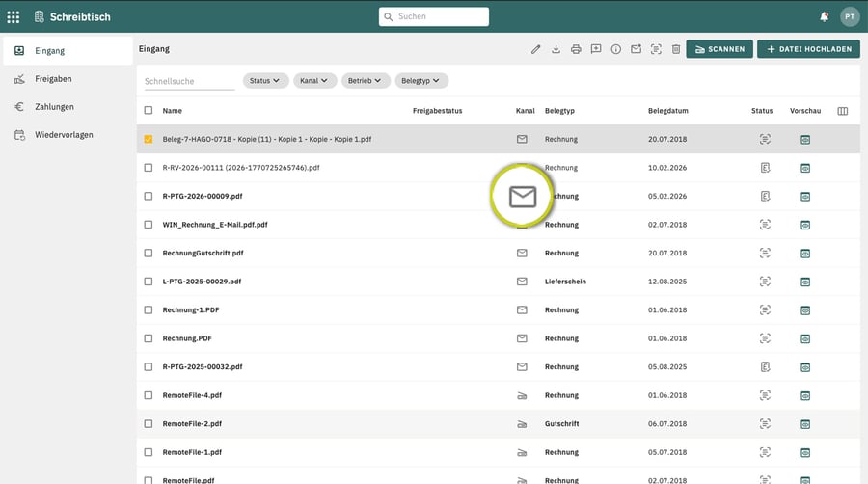The width and height of the screenshot is (868, 484).
Task: Check the Rechnung-1.PDF checkbox
Action: (x=149, y=309)
